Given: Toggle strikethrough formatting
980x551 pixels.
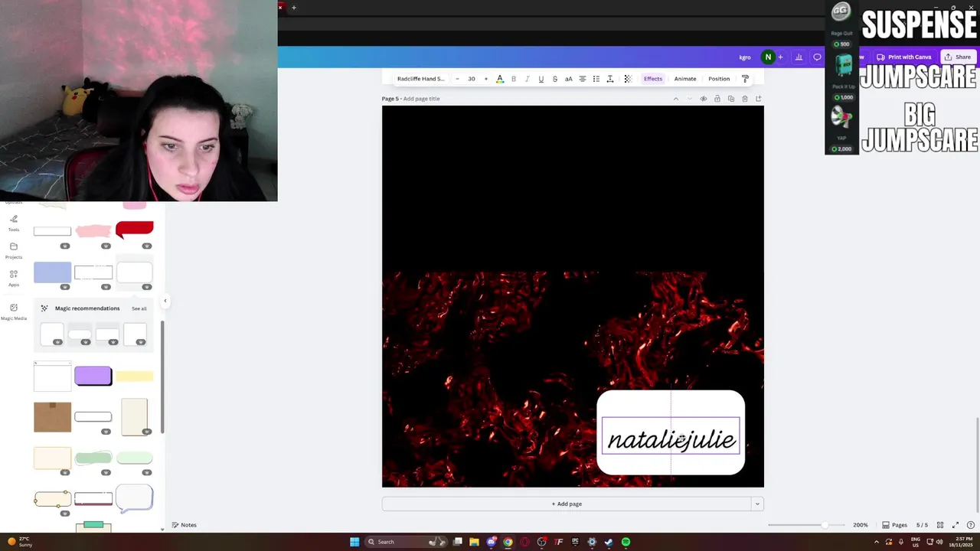Looking at the screenshot, I should (x=555, y=79).
